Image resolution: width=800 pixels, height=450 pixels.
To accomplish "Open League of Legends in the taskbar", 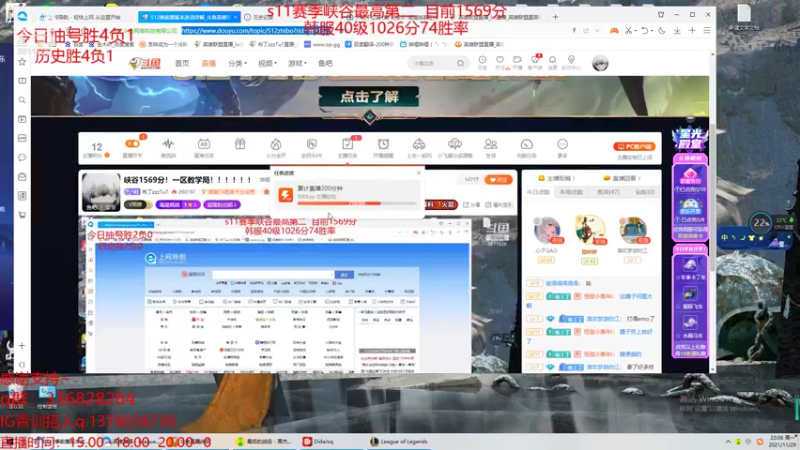I will click(x=399, y=441).
